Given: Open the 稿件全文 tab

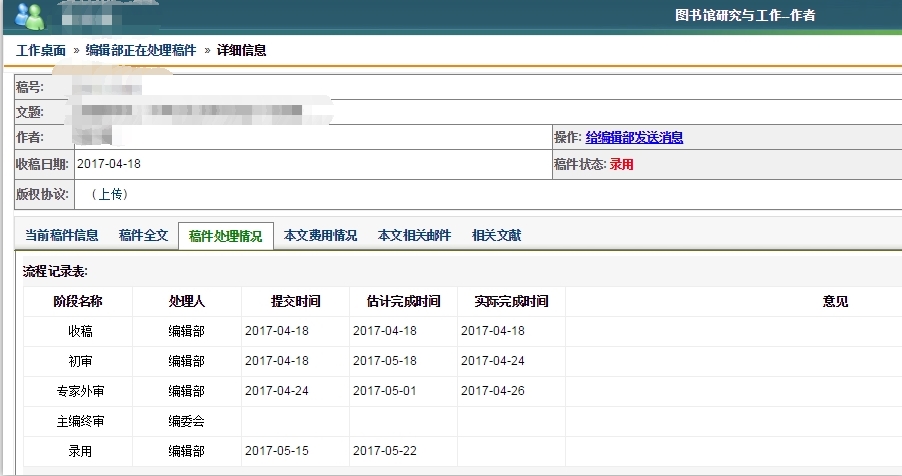Looking at the screenshot, I should (x=143, y=236).
